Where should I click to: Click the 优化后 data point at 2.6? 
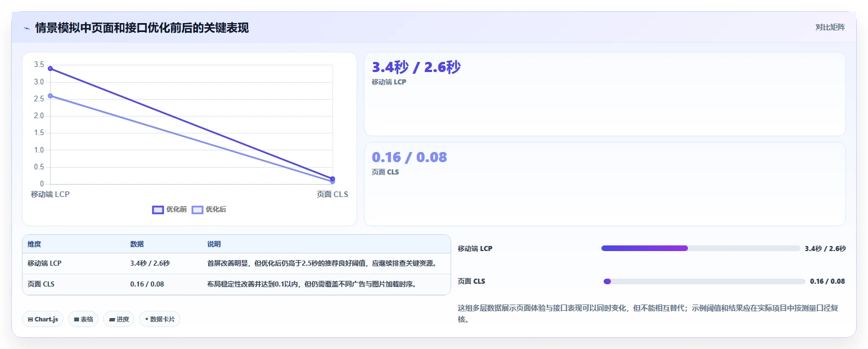coord(51,96)
